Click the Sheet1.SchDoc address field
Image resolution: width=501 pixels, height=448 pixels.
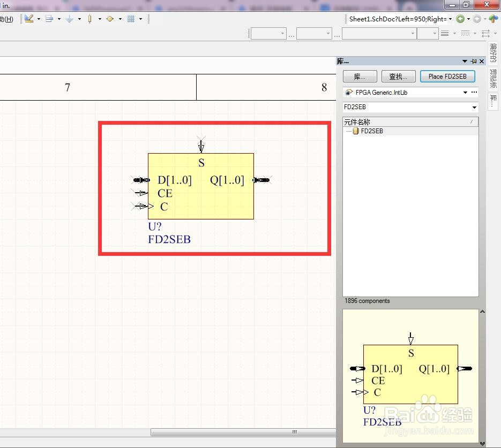pos(398,19)
